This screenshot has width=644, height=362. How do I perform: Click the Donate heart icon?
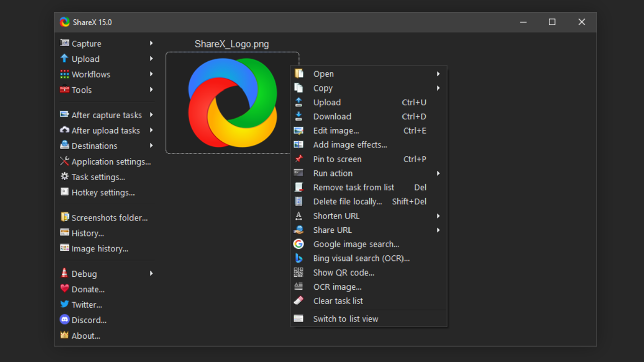[64, 288]
